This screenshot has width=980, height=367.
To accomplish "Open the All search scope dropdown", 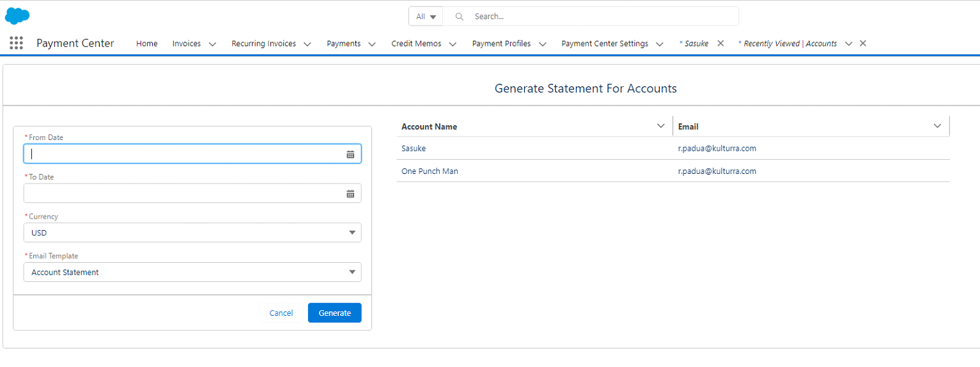I will click(426, 17).
